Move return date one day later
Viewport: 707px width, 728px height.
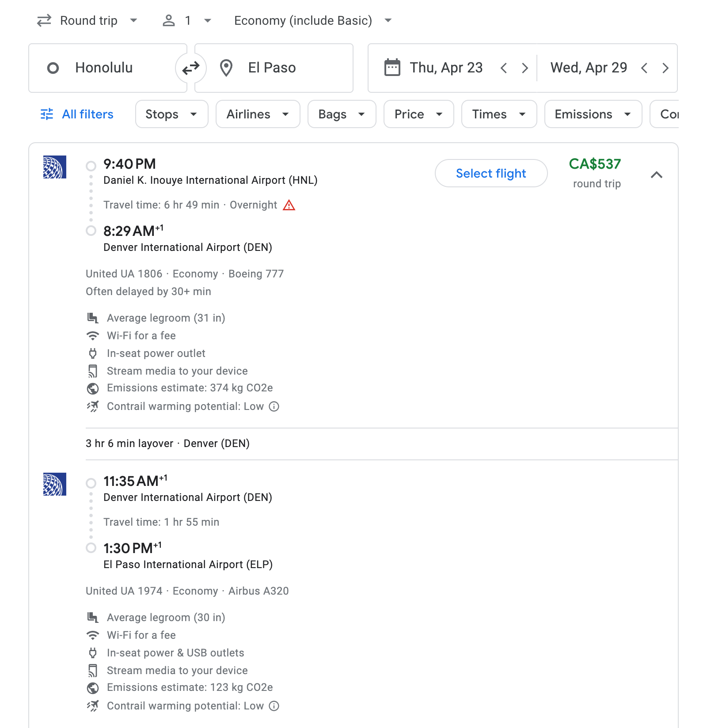665,68
